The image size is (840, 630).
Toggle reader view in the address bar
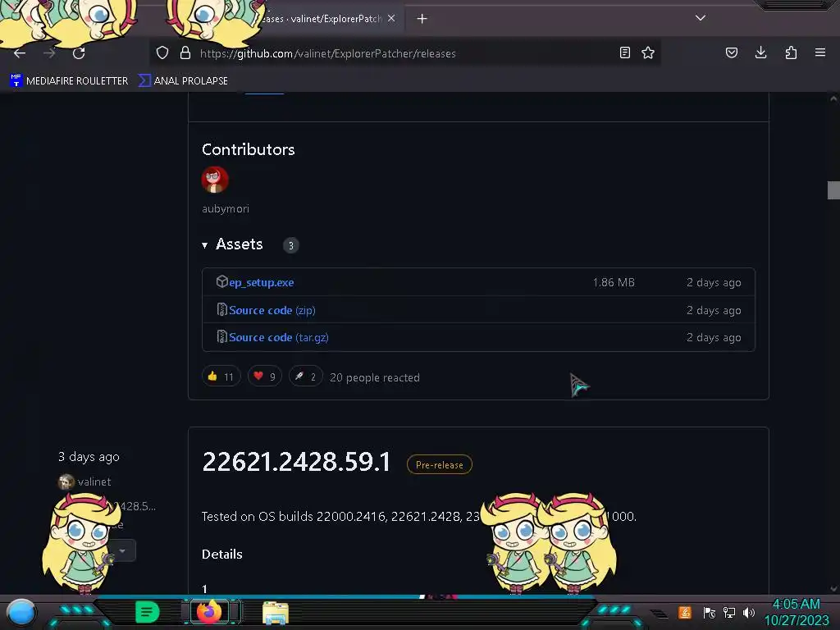tap(624, 52)
